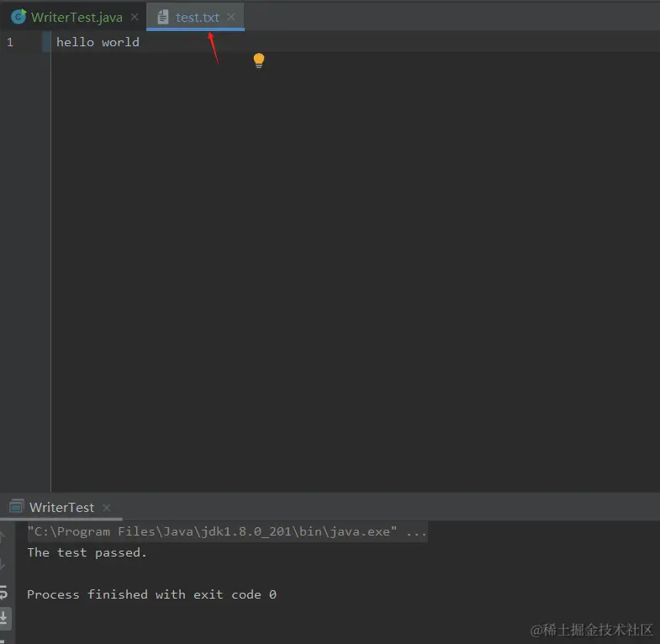Image resolution: width=660 pixels, height=644 pixels.
Task: Click the down stack trace arrow
Action: [x=3, y=564]
